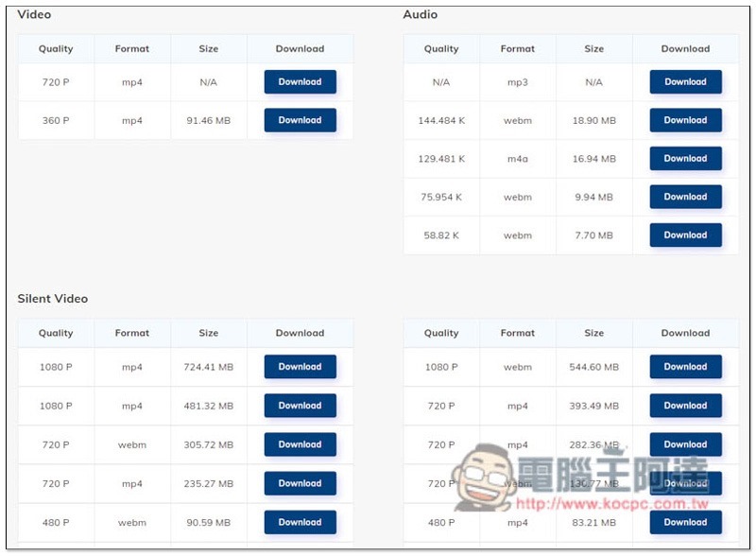The height and width of the screenshot is (556, 756).
Task: Select the "144.484 K" quality cell
Action: pos(441,121)
